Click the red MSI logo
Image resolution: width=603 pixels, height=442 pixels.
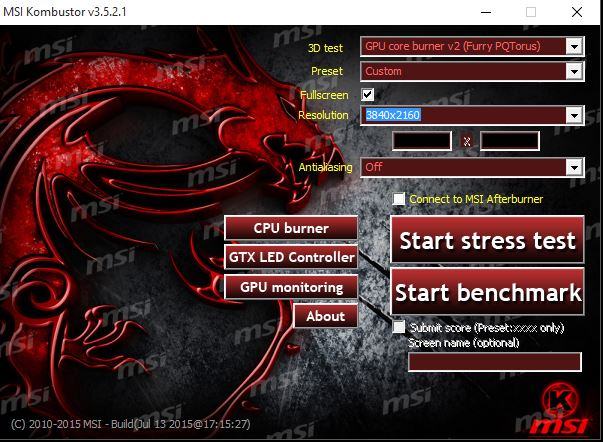tap(559, 425)
